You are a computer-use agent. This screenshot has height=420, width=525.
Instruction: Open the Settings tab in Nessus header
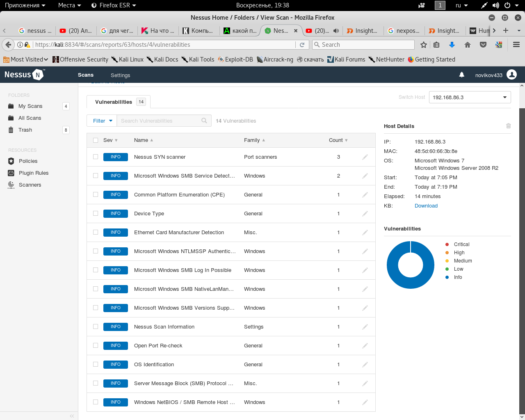pyautogui.click(x=120, y=75)
